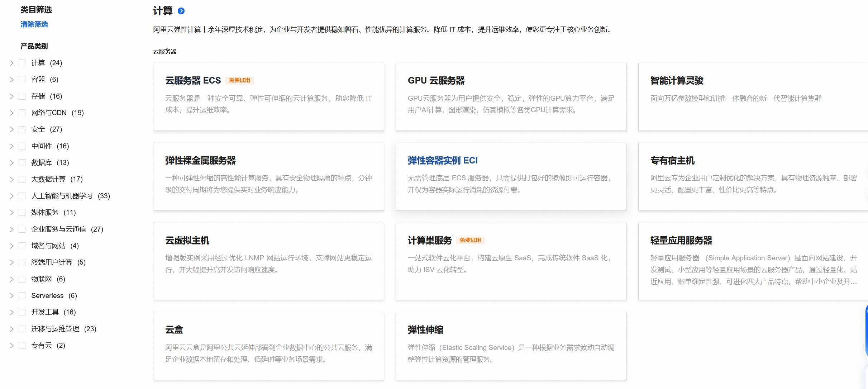Expand the 人工智能与机器学习 category chevron
The height and width of the screenshot is (389, 868).
tap(11, 196)
